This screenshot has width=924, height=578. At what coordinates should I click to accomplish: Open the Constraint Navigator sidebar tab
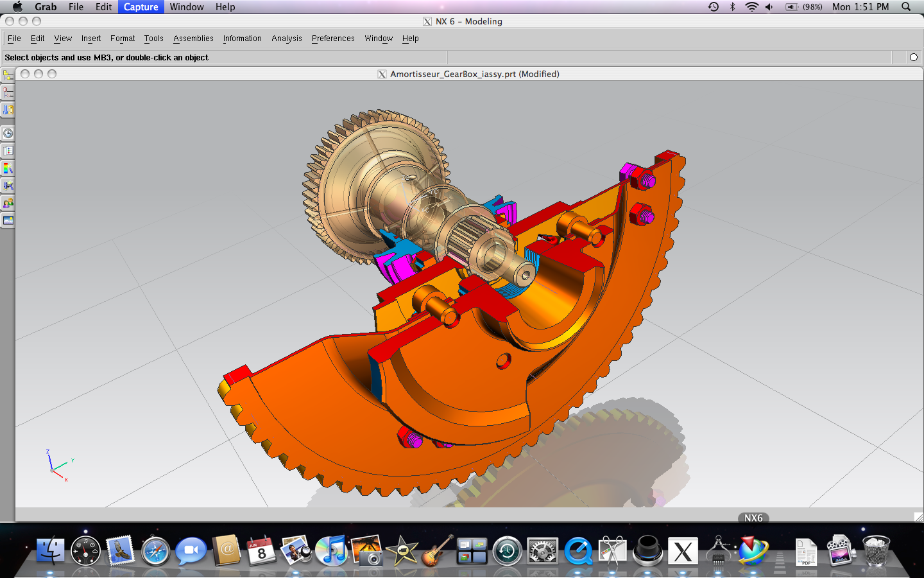8,93
